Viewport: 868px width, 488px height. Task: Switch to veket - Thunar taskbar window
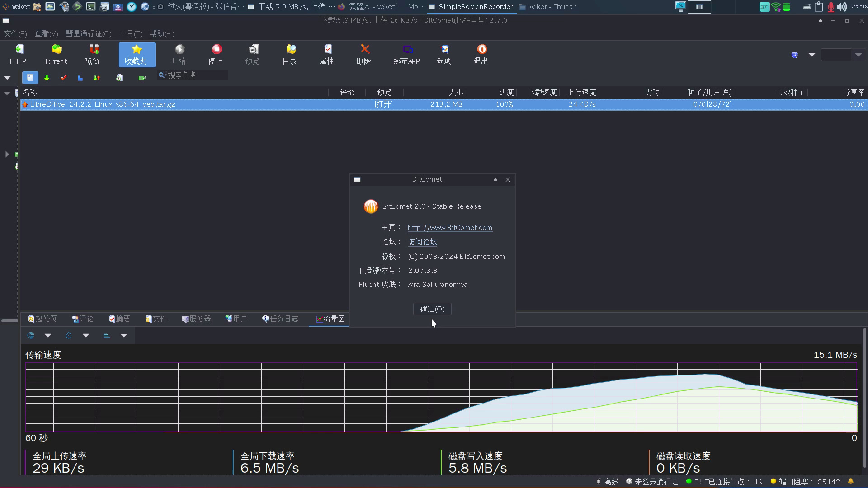pyautogui.click(x=547, y=7)
